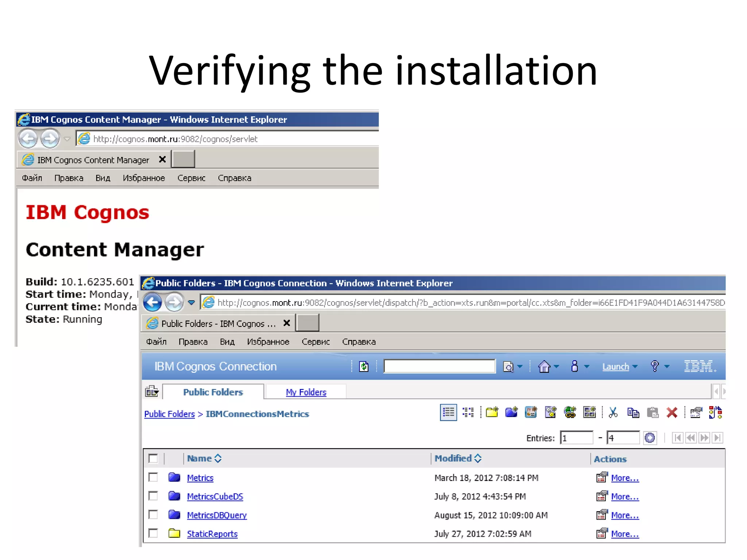
Task: Click properties icon in Metrics row
Action: tap(602, 477)
